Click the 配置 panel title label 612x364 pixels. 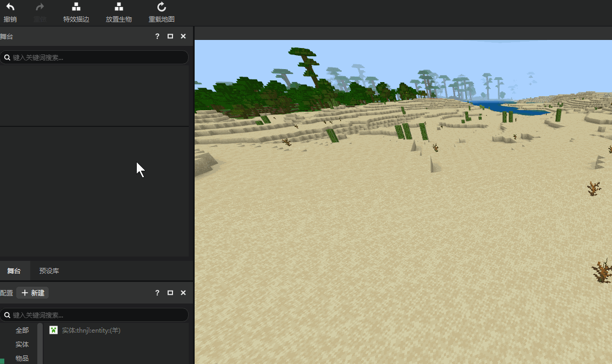click(x=6, y=293)
